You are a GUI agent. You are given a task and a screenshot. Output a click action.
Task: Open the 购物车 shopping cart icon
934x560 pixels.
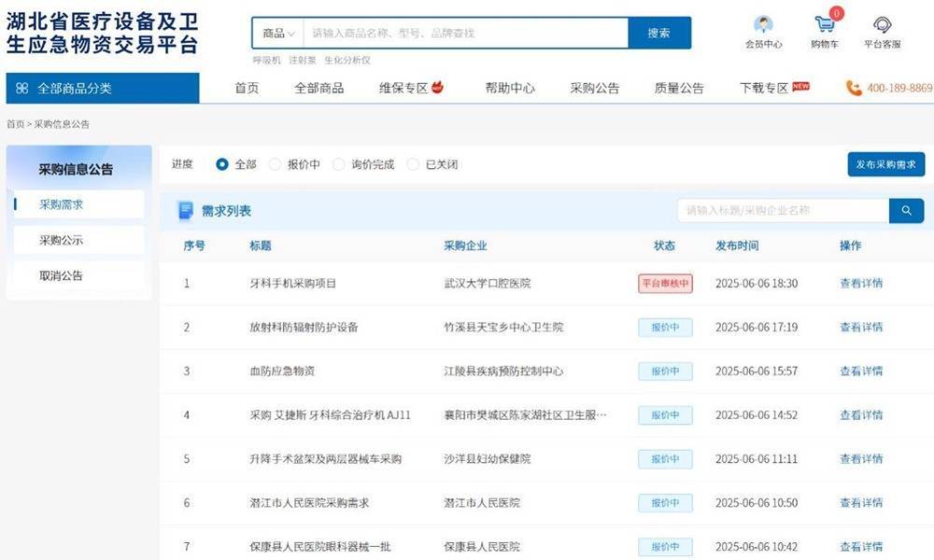(825, 24)
